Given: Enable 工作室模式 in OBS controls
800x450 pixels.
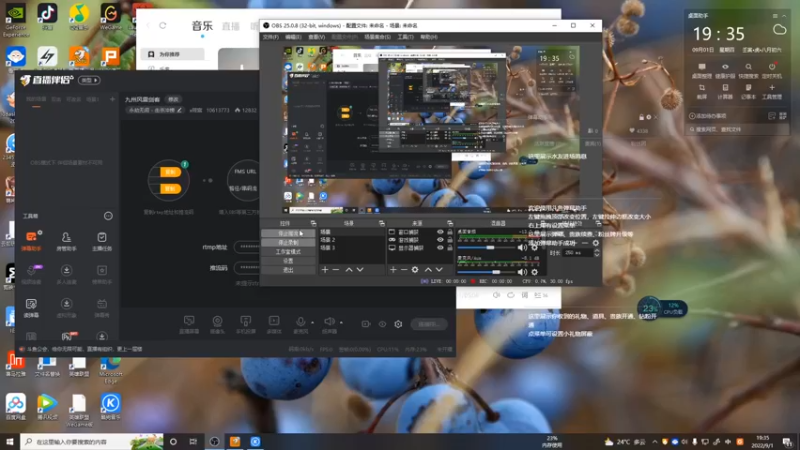Looking at the screenshot, I should (x=288, y=252).
